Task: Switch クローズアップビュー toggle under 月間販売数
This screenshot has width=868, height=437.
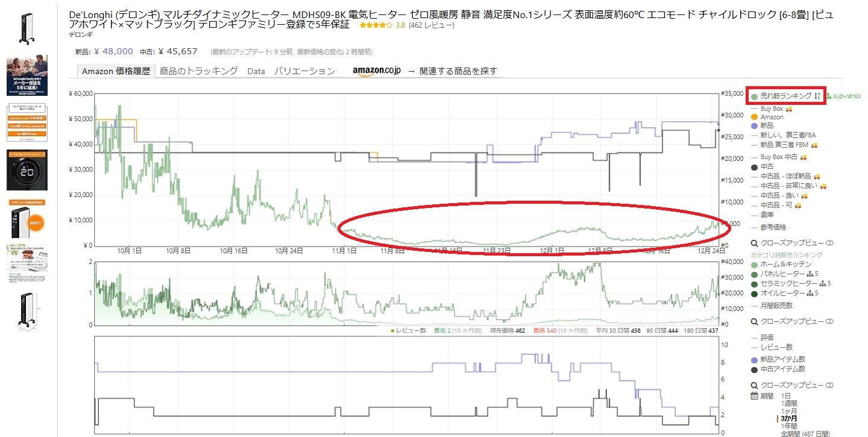Action: [x=829, y=321]
